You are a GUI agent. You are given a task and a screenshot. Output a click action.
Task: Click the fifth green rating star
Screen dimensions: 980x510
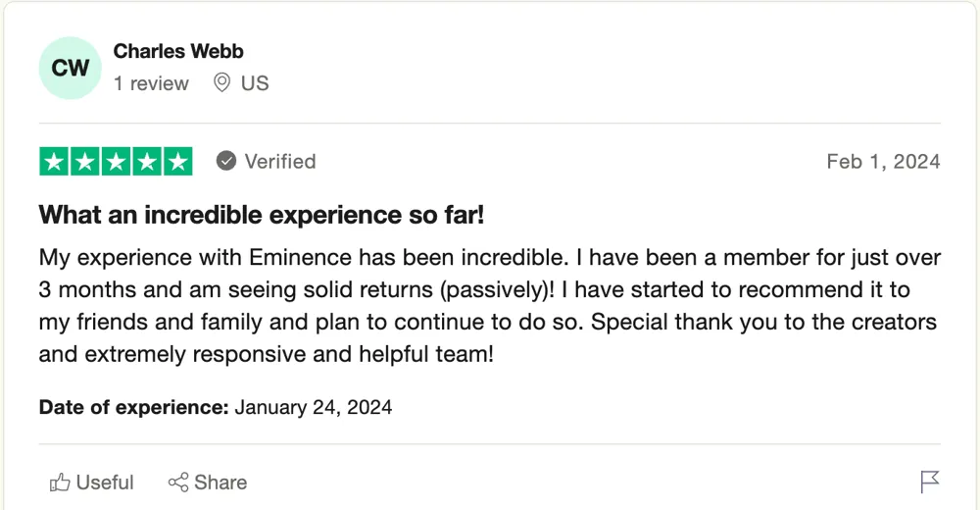coord(178,162)
